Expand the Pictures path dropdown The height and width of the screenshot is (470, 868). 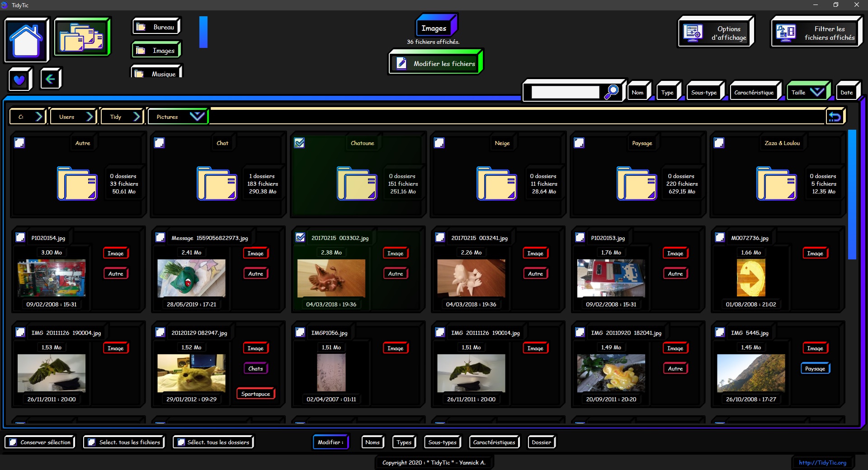[197, 117]
